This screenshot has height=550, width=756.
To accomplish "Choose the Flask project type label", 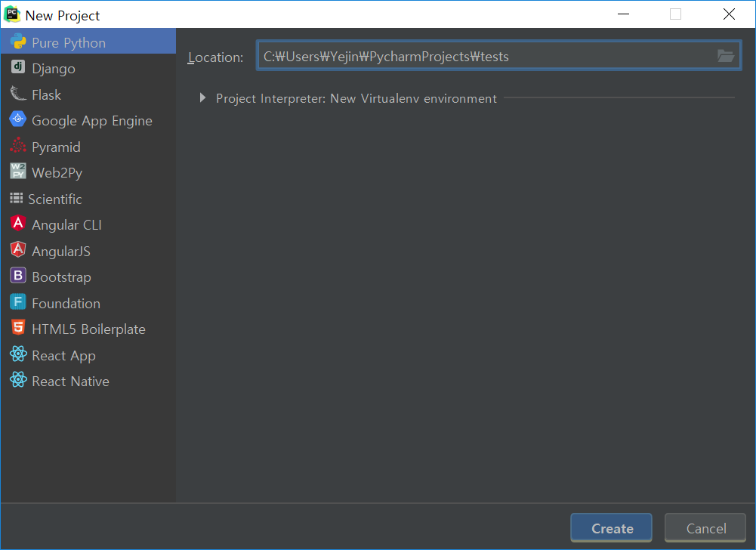I will pyautogui.click(x=46, y=94).
